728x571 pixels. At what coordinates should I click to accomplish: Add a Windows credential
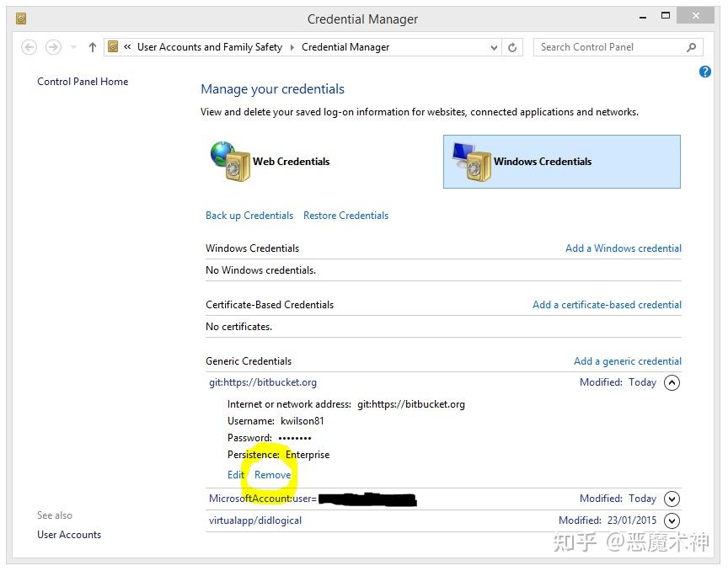point(624,248)
